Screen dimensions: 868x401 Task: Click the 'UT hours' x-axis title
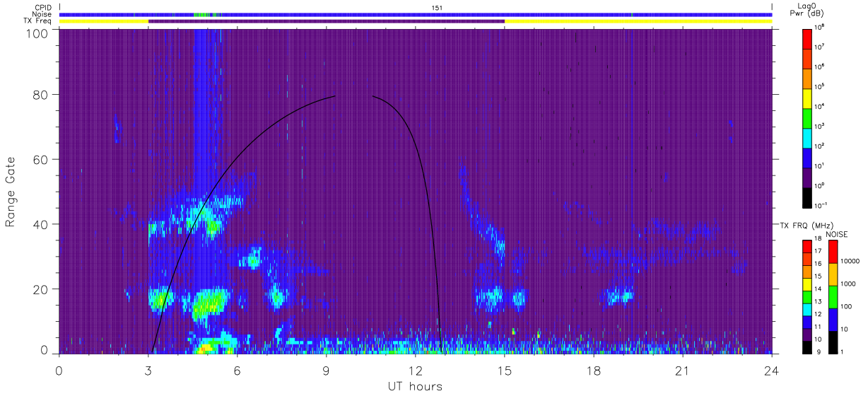coord(415,386)
